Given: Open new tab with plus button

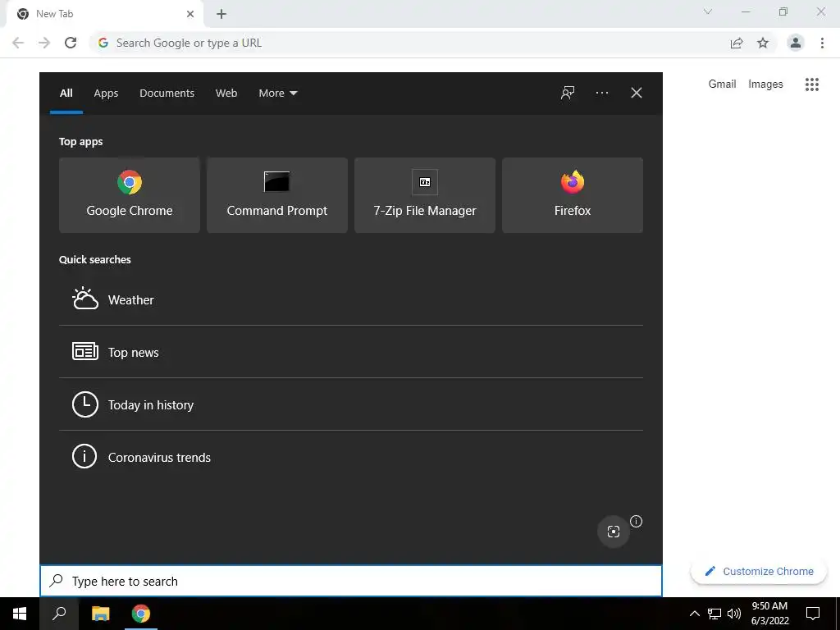Looking at the screenshot, I should (x=221, y=14).
